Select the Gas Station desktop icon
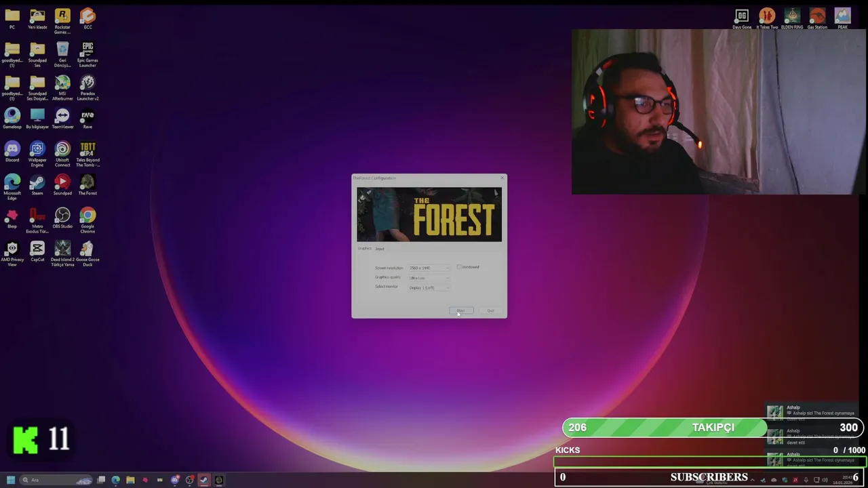 tap(817, 18)
